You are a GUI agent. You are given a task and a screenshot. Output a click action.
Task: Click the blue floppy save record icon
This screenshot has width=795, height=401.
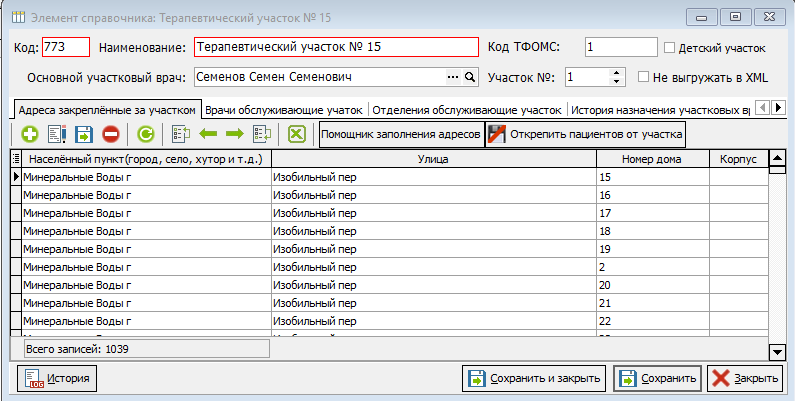pos(84,134)
